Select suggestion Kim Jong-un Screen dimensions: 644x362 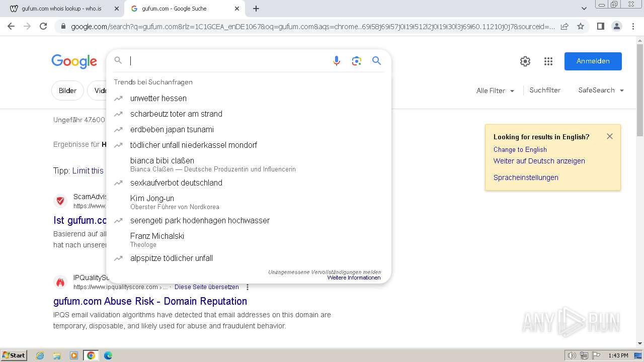pos(249,202)
